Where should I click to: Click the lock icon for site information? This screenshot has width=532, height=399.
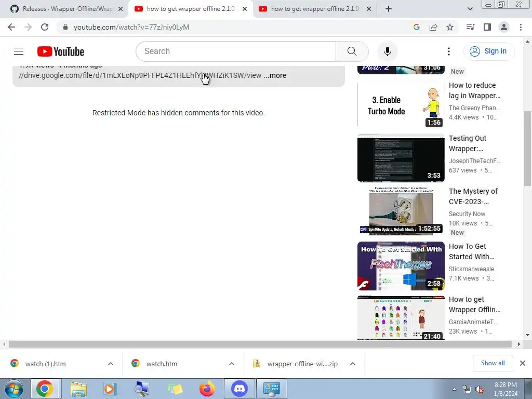65,27
